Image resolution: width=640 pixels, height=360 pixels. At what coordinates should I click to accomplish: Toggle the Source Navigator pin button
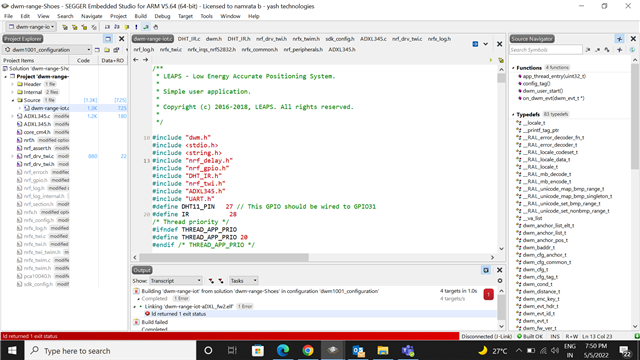(x=620, y=39)
